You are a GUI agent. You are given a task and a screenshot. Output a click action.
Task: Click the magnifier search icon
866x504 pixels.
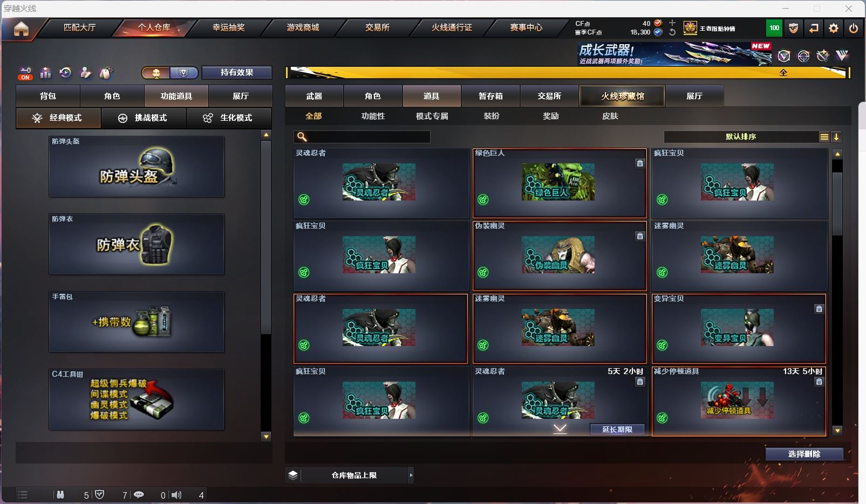click(x=302, y=137)
